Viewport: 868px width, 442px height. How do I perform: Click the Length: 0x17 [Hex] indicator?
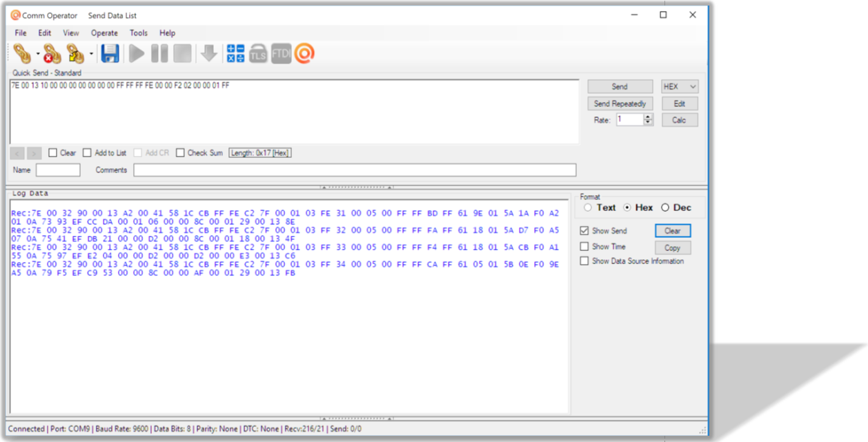click(260, 153)
